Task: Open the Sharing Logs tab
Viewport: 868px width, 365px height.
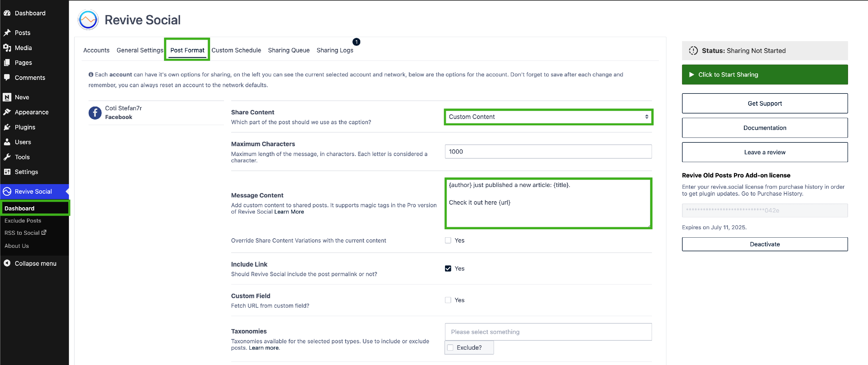Action: (334, 50)
